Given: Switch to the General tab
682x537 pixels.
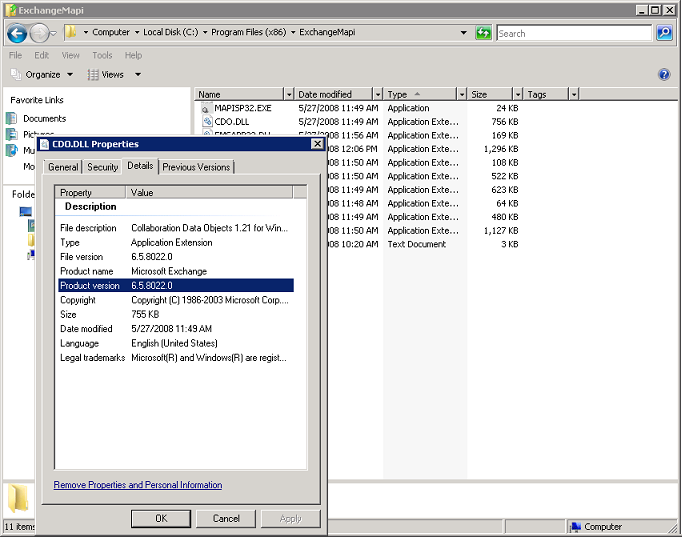Looking at the screenshot, I should coord(63,167).
